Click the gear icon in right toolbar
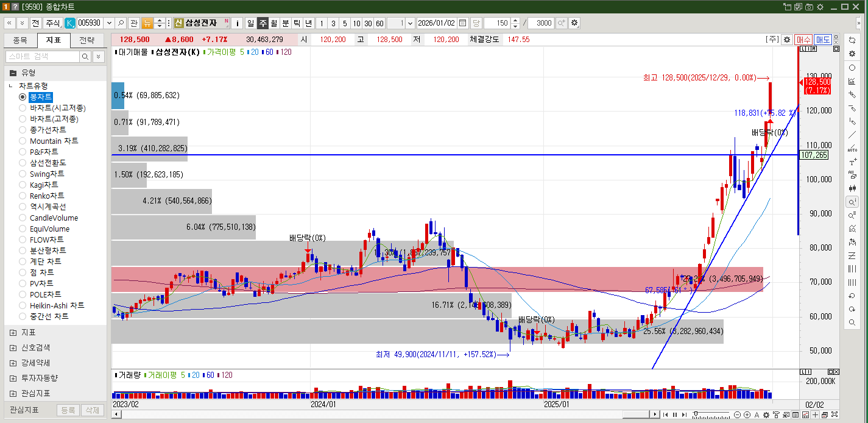Image resolution: width=868 pixels, height=423 pixels. (x=852, y=53)
